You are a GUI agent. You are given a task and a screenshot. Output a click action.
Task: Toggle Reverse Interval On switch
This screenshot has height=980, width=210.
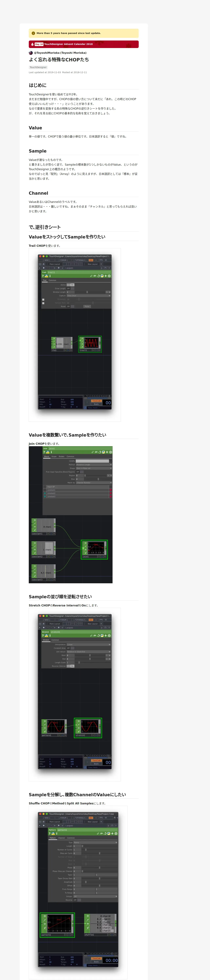tap(70, 666)
